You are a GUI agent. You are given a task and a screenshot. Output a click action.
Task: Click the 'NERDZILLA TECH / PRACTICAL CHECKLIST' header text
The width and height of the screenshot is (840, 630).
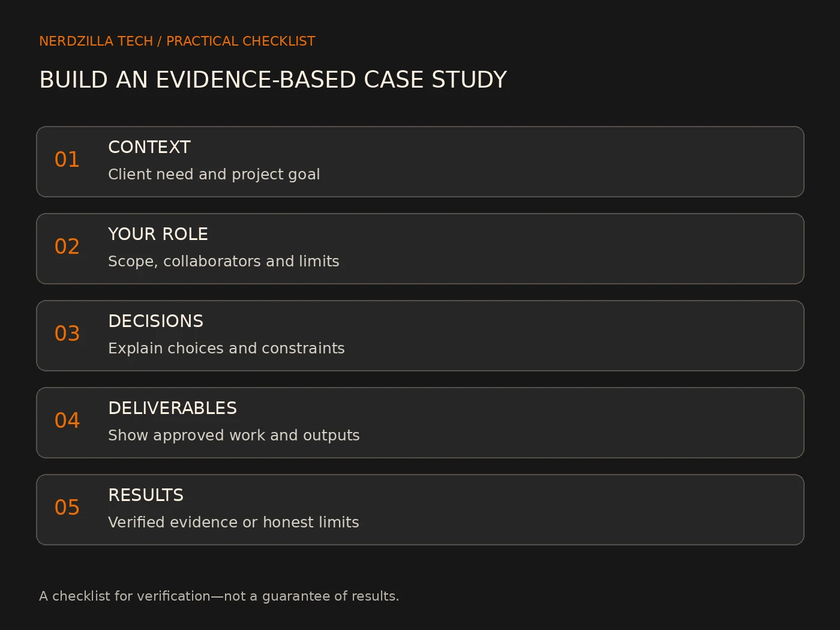point(177,41)
